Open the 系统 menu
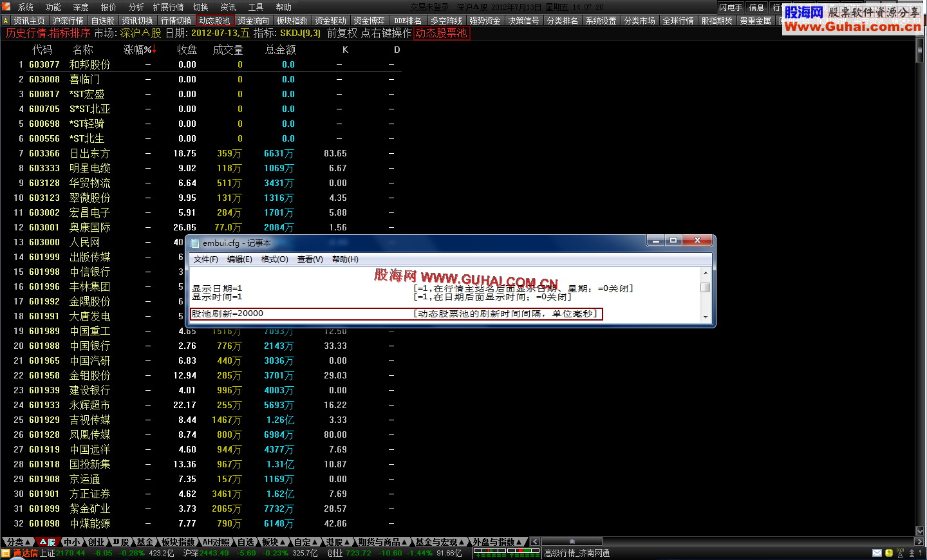Viewport: 927px width, 560px height. [25, 7]
